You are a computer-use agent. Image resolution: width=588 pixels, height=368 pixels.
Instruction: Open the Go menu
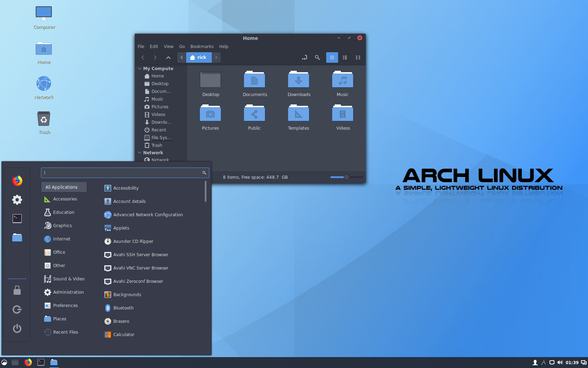(x=182, y=47)
